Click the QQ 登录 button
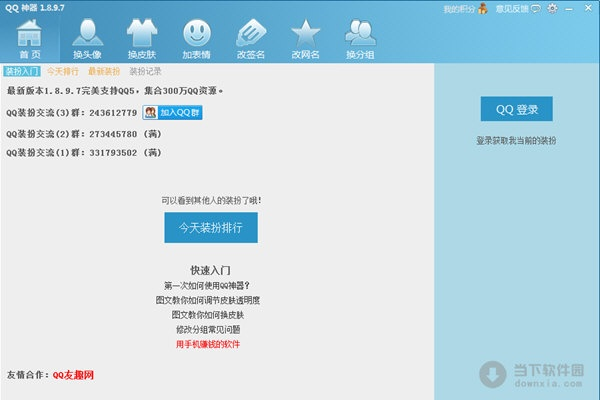600x400 pixels. (517, 109)
